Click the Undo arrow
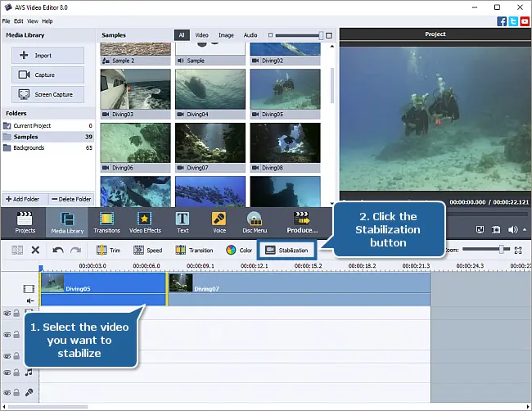532x411 pixels. click(58, 250)
